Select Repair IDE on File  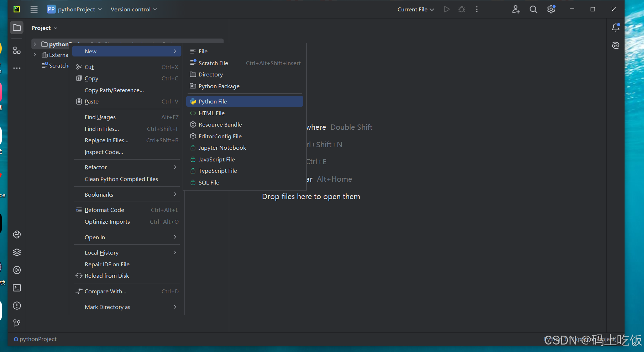[127, 264]
